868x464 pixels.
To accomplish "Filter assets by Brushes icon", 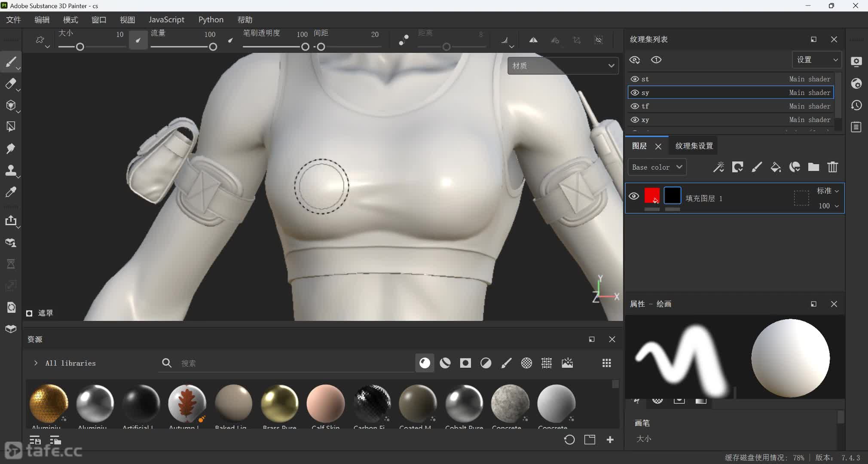I will (x=506, y=363).
